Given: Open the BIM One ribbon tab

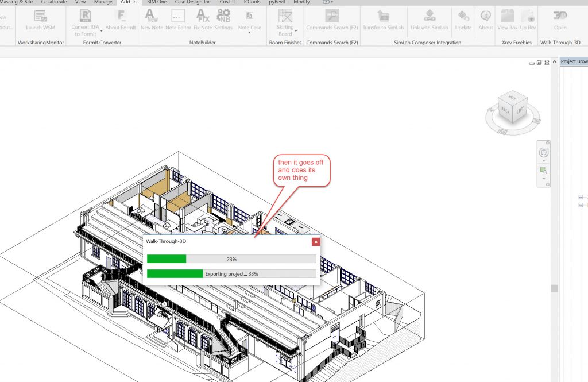Looking at the screenshot, I should (x=157, y=2).
